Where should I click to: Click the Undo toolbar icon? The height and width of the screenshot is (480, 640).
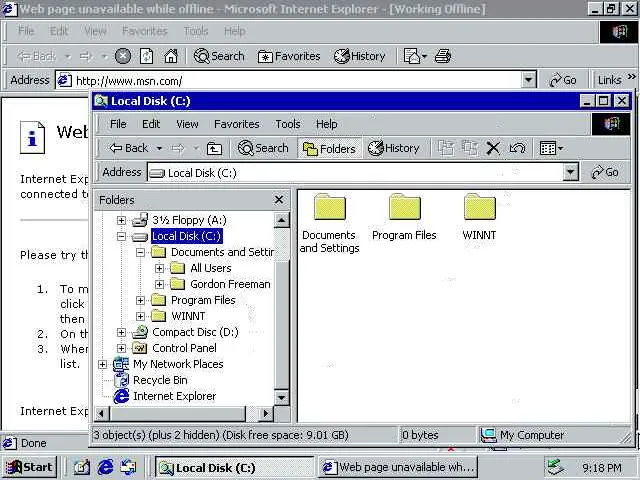pos(517,148)
